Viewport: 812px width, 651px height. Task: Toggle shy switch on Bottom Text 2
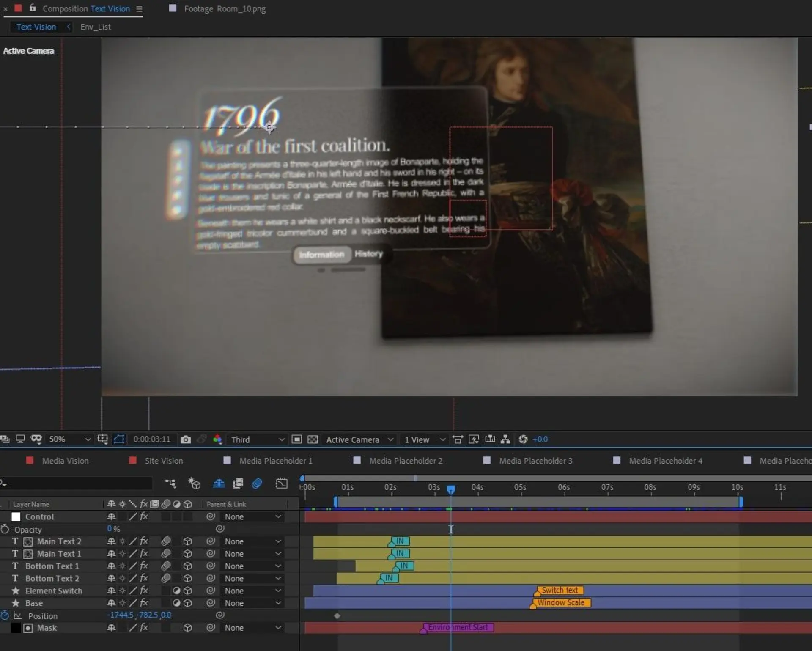coord(111,578)
